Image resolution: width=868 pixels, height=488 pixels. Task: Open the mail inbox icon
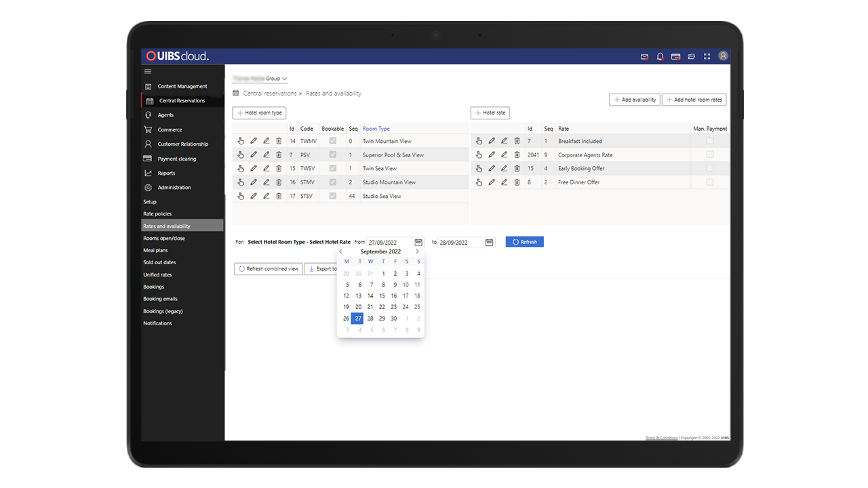pyautogui.click(x=644, y=57)
